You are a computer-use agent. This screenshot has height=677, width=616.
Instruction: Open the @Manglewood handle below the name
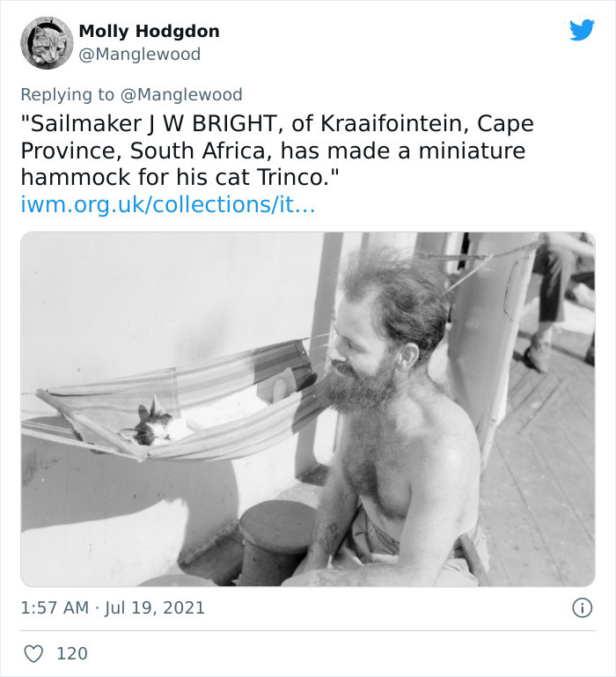pyautogui.click(x=140, y=55)
